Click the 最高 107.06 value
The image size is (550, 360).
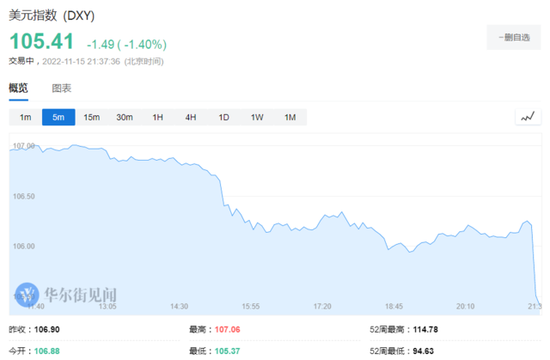click(x=227, y=329)
